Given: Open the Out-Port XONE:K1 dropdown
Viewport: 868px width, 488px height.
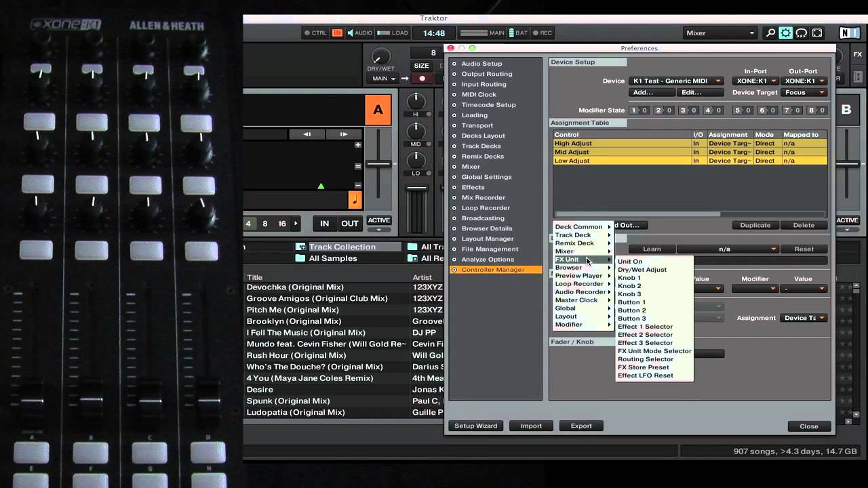Looking at the screenshot, I should click(x=804, y=81).
